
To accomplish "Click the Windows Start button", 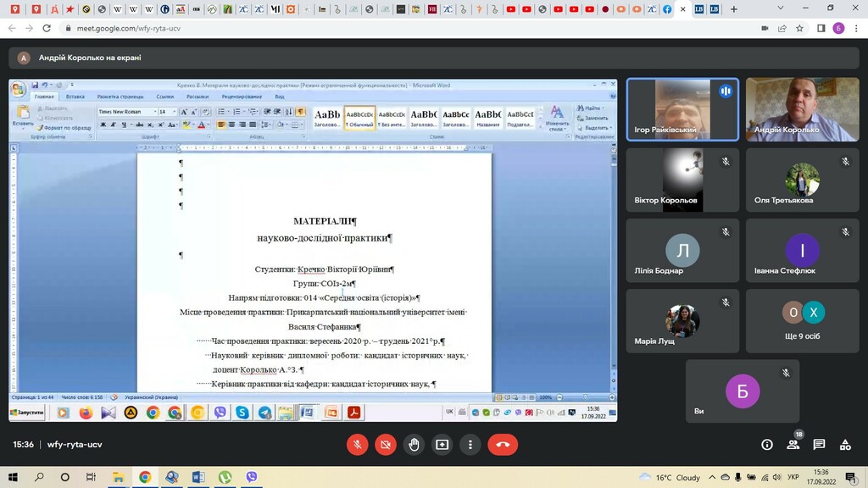I will (x=14, y=478).
